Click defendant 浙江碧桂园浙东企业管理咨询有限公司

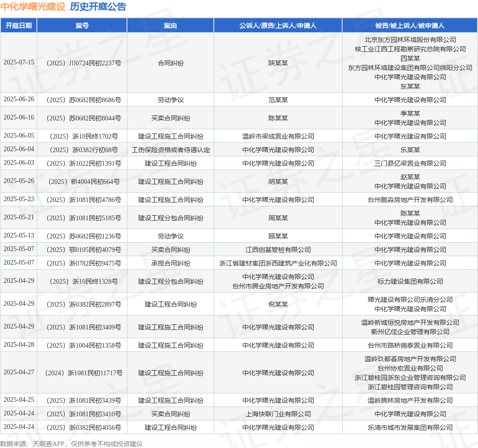(410, 378)
